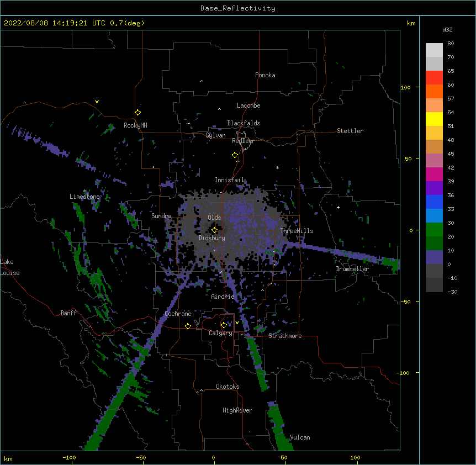Viewport: 476px width, 465px height.
Task: Click the HighRiver label
Action: point(237,410)
